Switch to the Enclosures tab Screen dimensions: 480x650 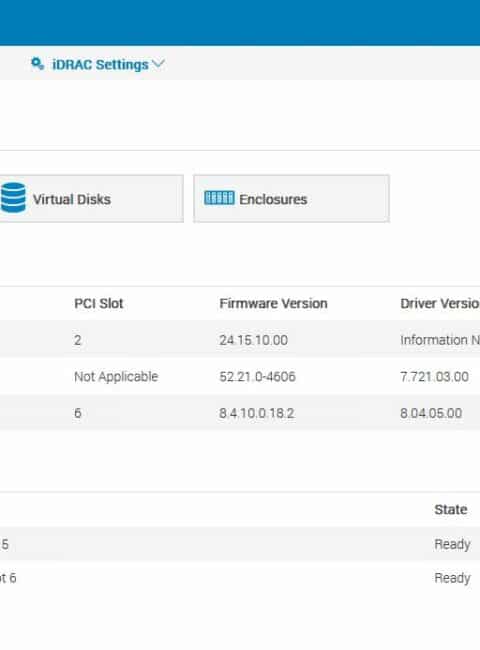point(291,199)
